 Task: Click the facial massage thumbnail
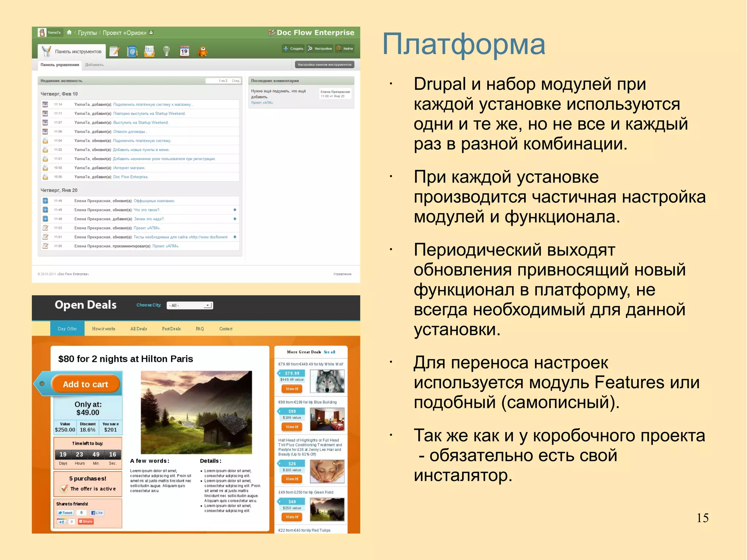(327, 471)
